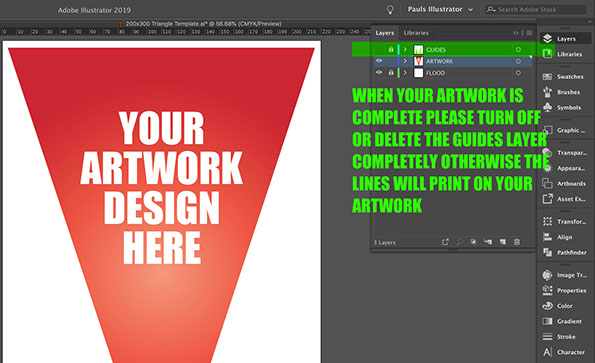Select the ARTWORK layer name
The width and height of the screenshot is (595, 363).
[x=439, y=61]
